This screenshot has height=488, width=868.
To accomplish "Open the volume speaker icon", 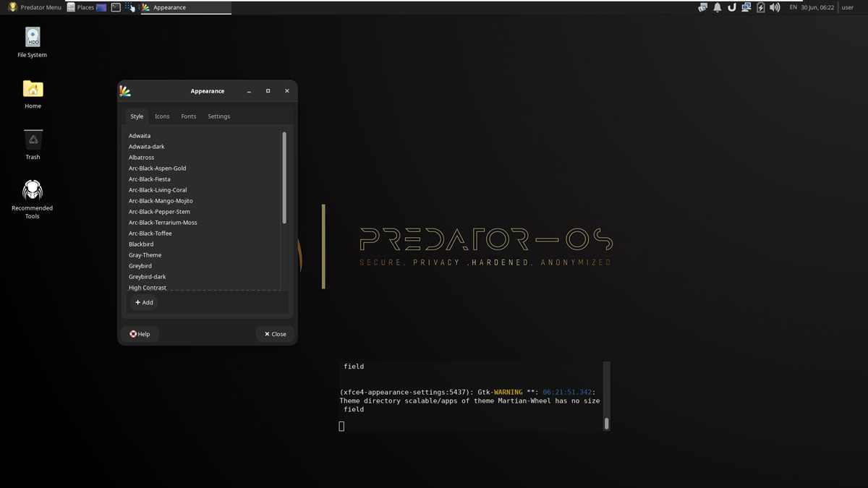I will pos(775,7).
